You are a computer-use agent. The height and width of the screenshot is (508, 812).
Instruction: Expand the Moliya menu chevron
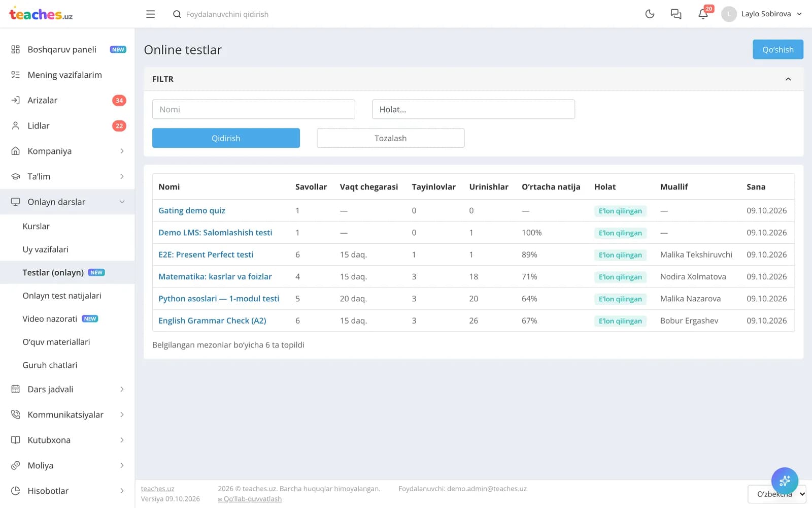pyautogui.click(x=122, y=465)
